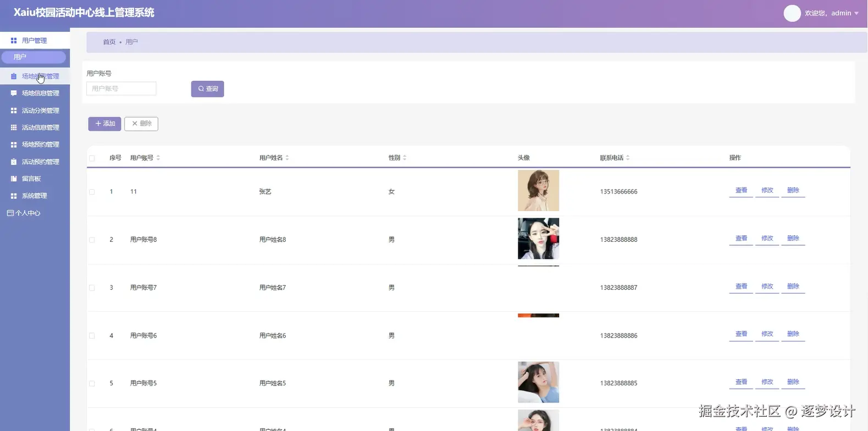Click 修改 for user 张艺

coord(767,190)
